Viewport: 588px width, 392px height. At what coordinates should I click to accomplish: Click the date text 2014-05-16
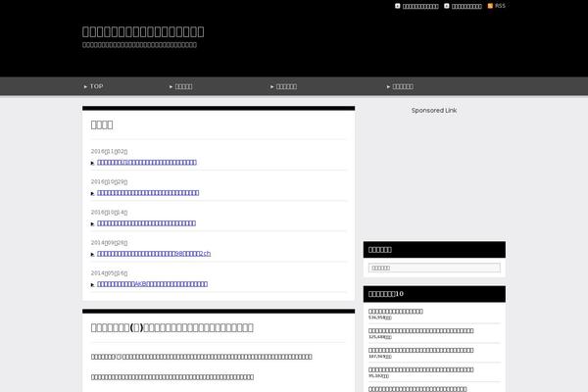(109, 272)
